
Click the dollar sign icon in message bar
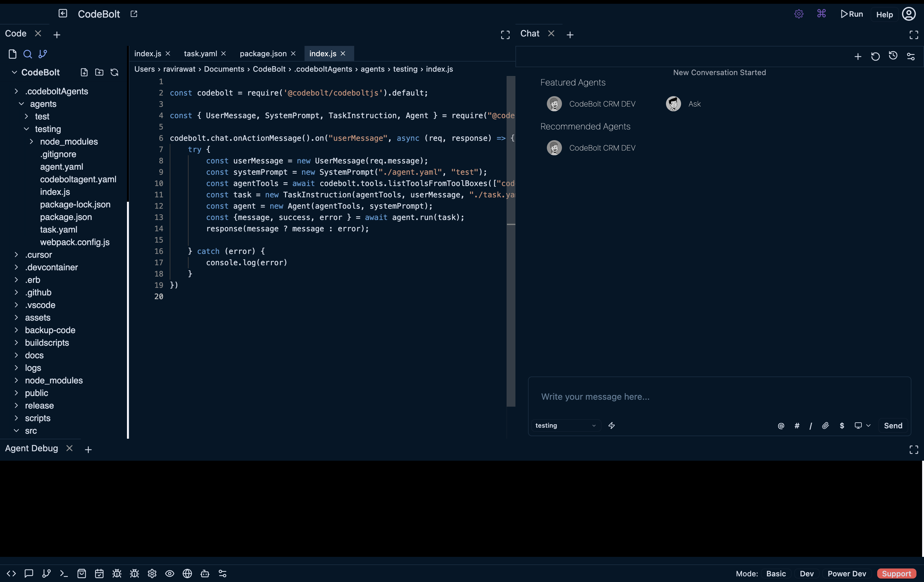pos(842,426)
